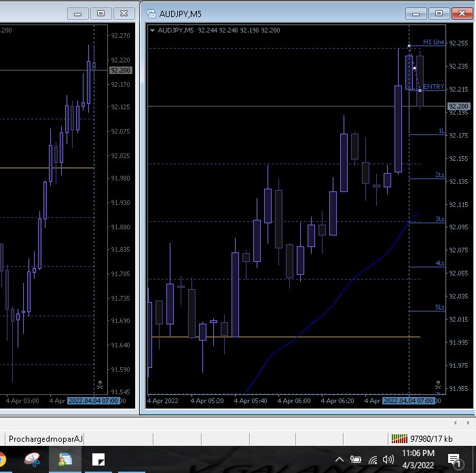
Task: Open the MetaTrader app on the taskbar
Action: [x=65, y=461]
